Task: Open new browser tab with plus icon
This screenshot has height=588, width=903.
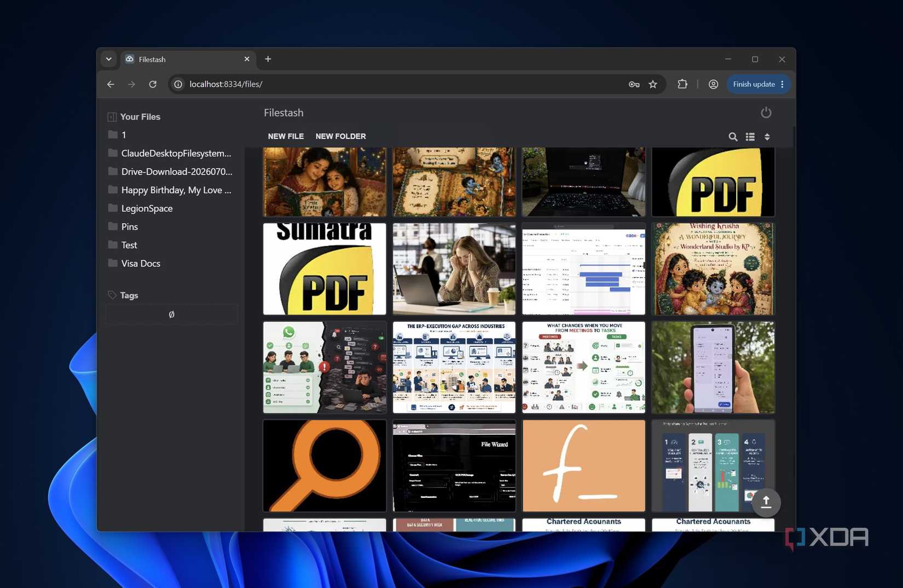Action: 268,59
